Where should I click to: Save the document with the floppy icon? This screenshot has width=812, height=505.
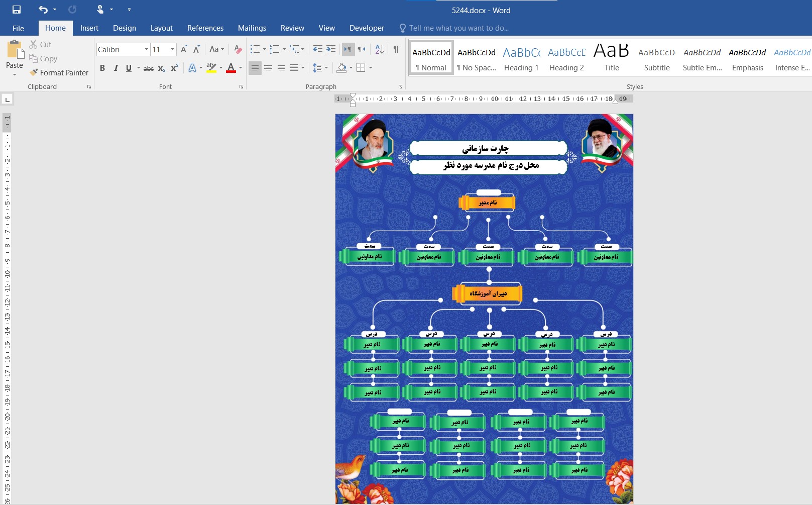[17, 10]
